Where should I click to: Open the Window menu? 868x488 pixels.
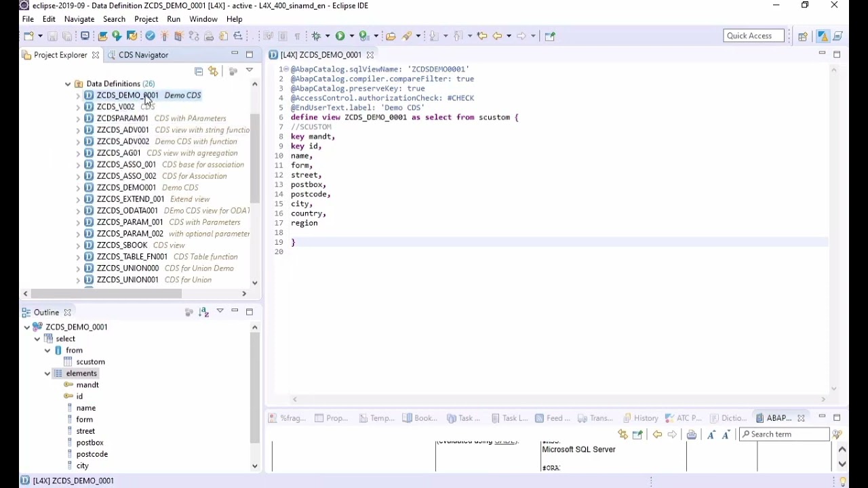203,19
